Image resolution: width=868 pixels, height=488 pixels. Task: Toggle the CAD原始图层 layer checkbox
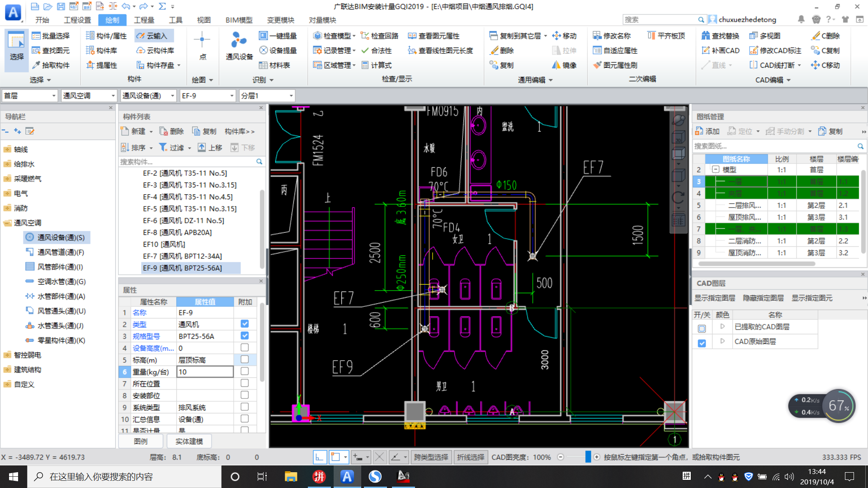click(x=702, y=343)
